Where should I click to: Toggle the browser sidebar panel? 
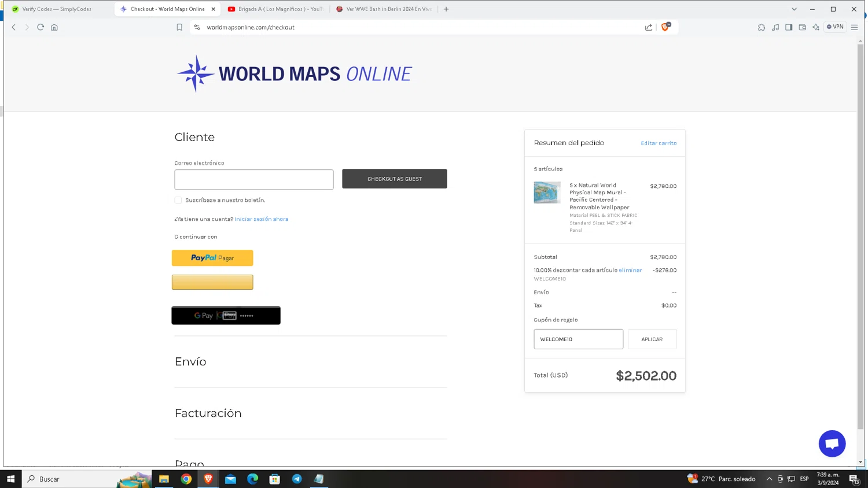pyautogui.click(x=789, y=27)
